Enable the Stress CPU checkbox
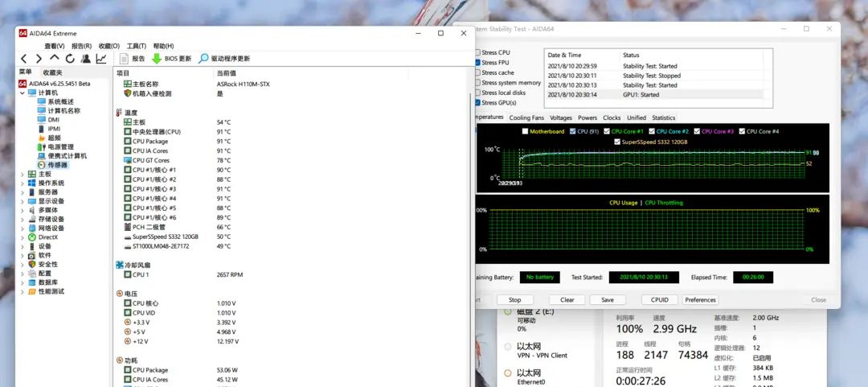 click(x=477, y=52)
